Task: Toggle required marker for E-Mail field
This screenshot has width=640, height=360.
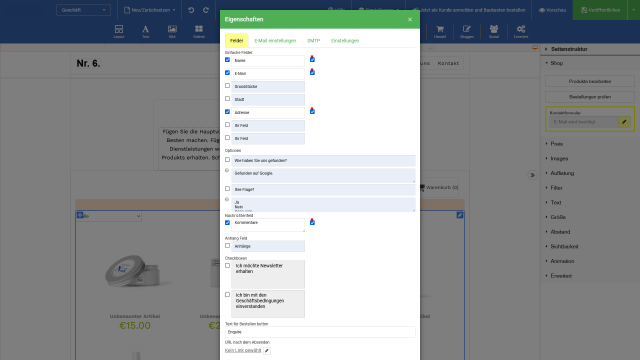Action: [x=312, y=72]
